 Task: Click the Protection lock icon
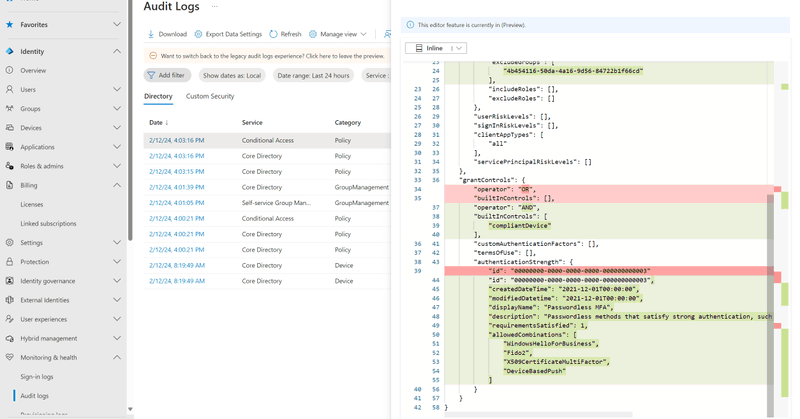(9, 262)
